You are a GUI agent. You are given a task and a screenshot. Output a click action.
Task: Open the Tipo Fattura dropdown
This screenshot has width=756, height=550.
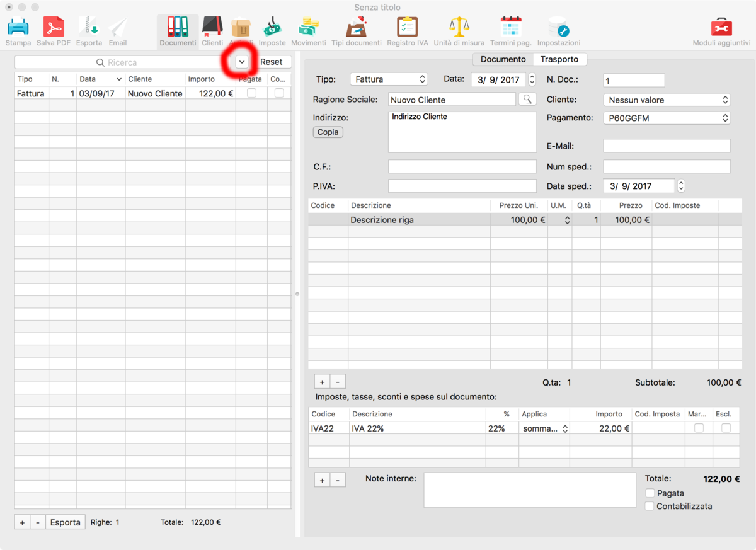(x=389, y=79)
